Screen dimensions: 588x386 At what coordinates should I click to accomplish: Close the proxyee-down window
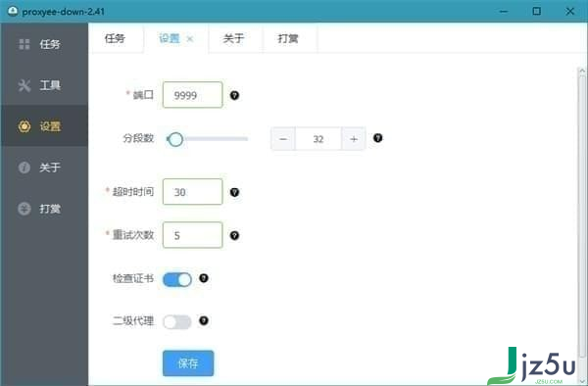(570, 11)
